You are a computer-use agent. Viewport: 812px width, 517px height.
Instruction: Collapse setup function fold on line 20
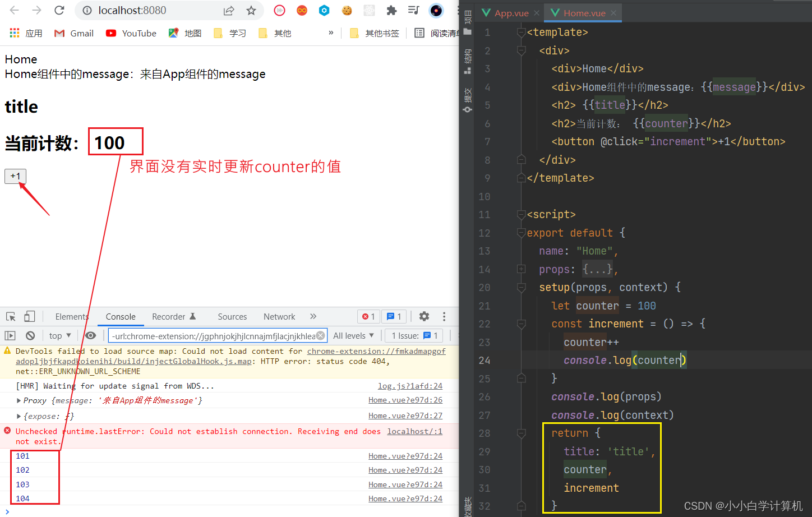(521, 287)
